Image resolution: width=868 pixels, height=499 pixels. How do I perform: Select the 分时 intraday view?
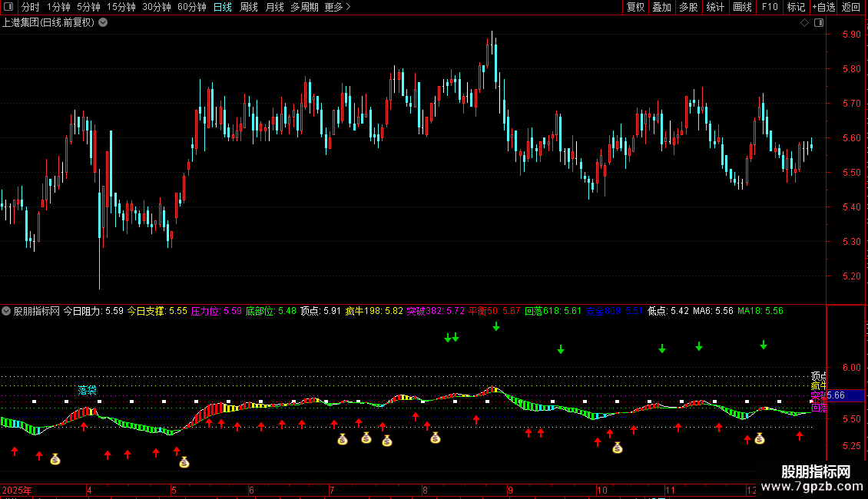pos(30,7)
